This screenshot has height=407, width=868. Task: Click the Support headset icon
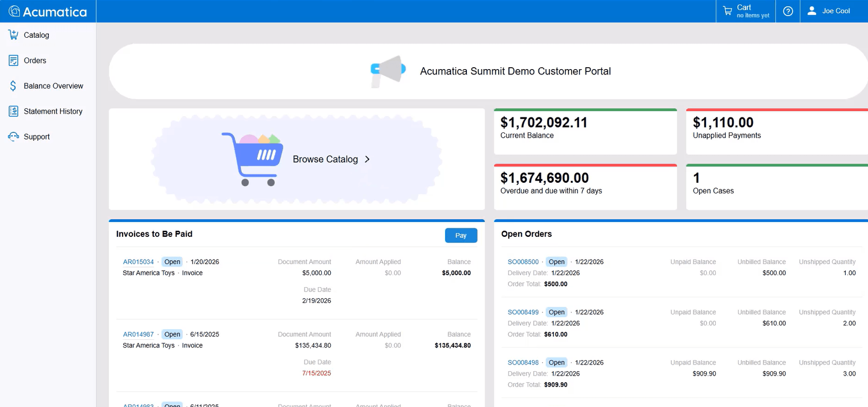(14, 137)
